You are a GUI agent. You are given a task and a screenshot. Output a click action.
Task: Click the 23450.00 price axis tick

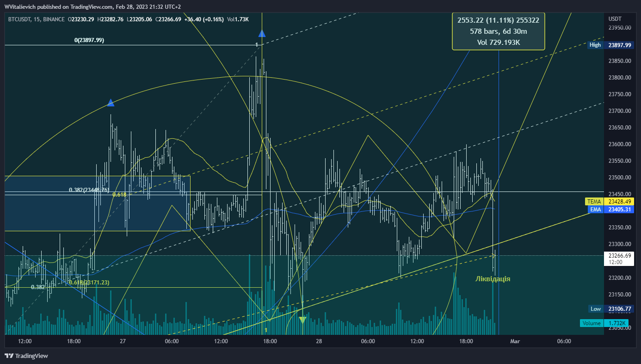(620, 194)
